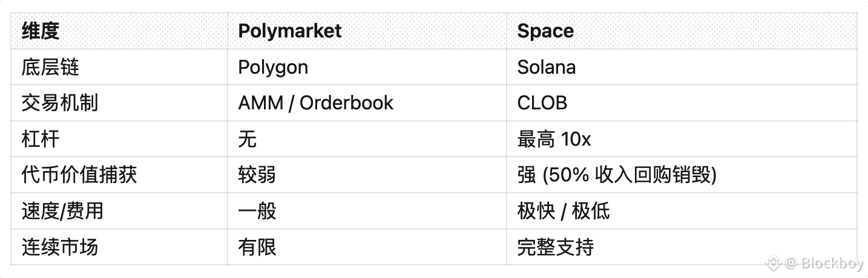868x278 pixels.
Task: Select the Polymarket column header
Action: point(290,31)
